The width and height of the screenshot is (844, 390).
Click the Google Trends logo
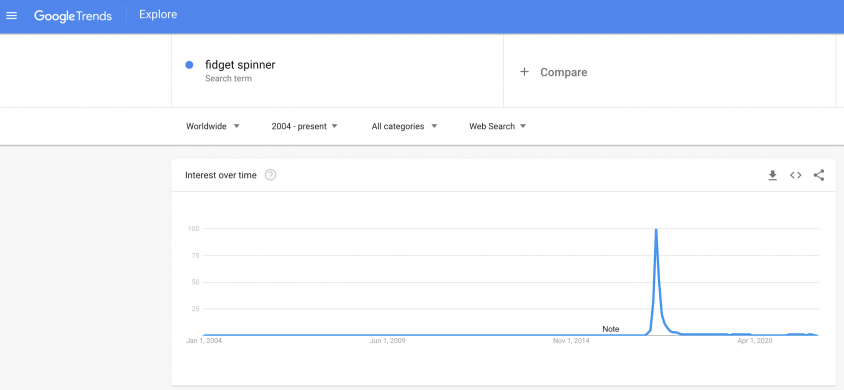click(x=73, y=16)
